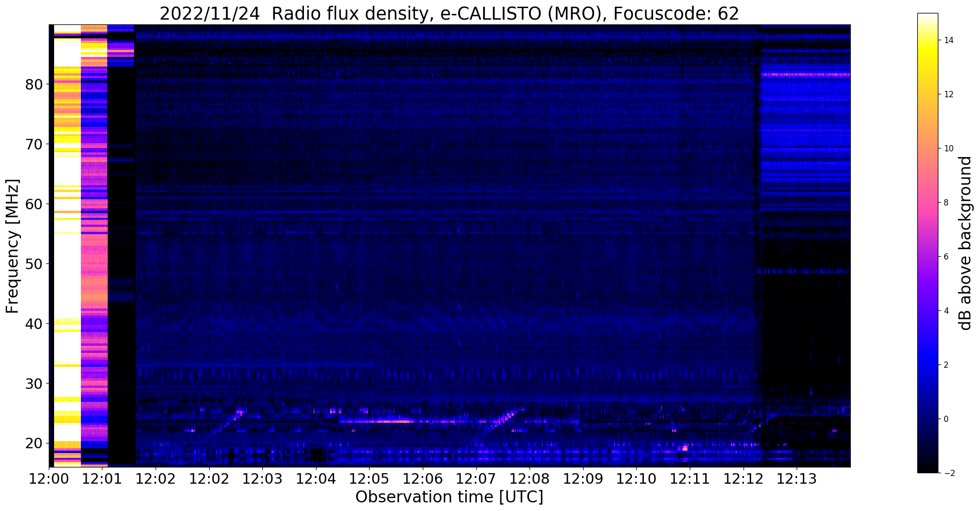Click the bright orange spot near 19 MHz
This screenshot has width=980, height=511.
coord(685,448)
